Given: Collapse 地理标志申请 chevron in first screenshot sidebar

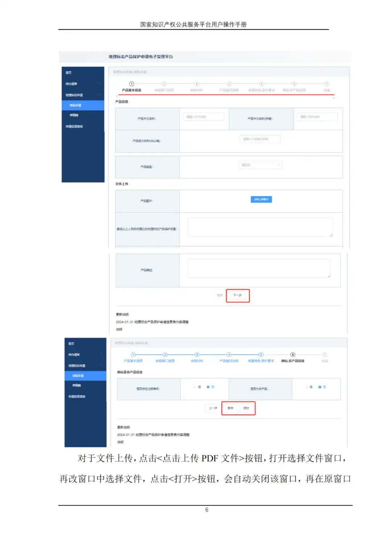Looking at the screenshot, I should click(x=99, y=95).
